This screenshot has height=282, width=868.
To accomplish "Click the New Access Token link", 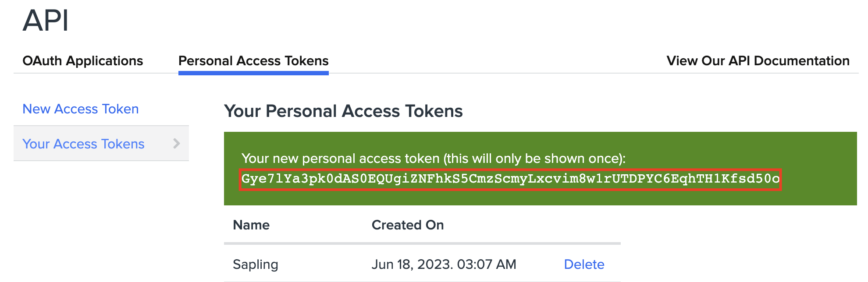I will pyautogui.click(x=81, y=109).
